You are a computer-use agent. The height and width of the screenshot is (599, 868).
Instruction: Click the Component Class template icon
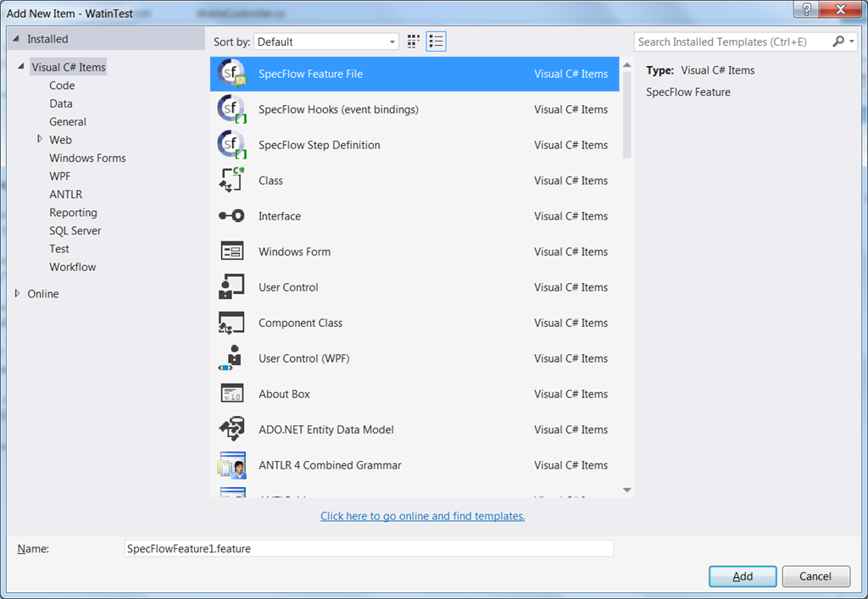tap(231, 323)
